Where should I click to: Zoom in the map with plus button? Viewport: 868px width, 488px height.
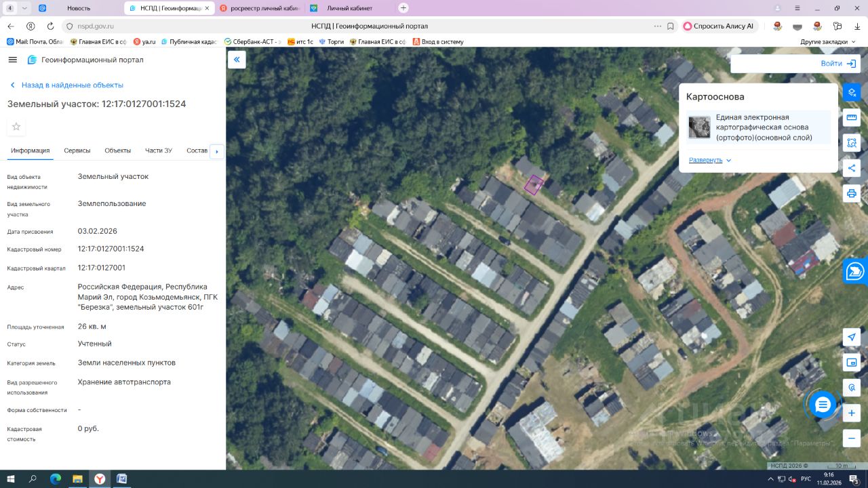click(852, 413)
